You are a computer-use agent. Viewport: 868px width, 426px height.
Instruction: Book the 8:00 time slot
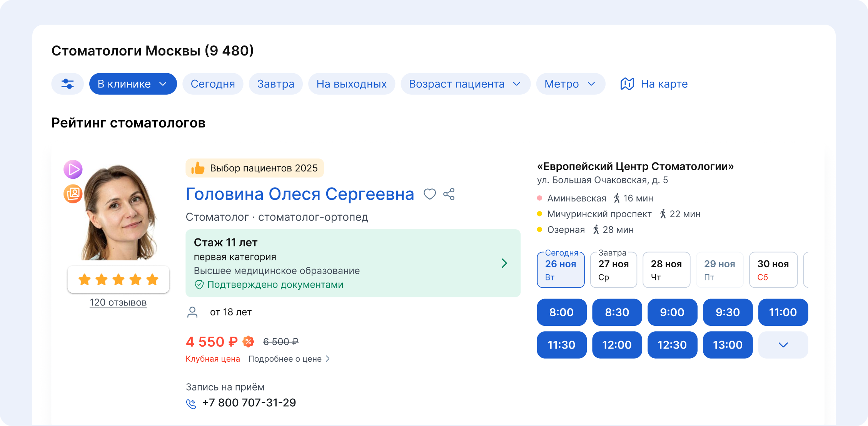tap(562, 312)
